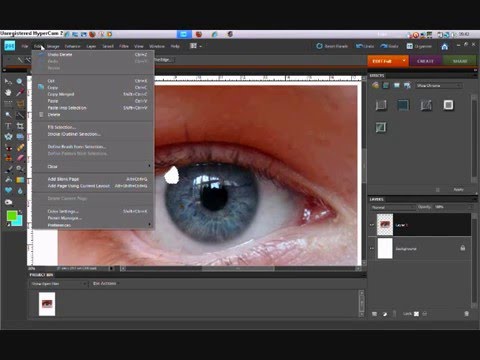Select the Lasso tool
Viewport: 480px width, 360px height.
(20, 104)
